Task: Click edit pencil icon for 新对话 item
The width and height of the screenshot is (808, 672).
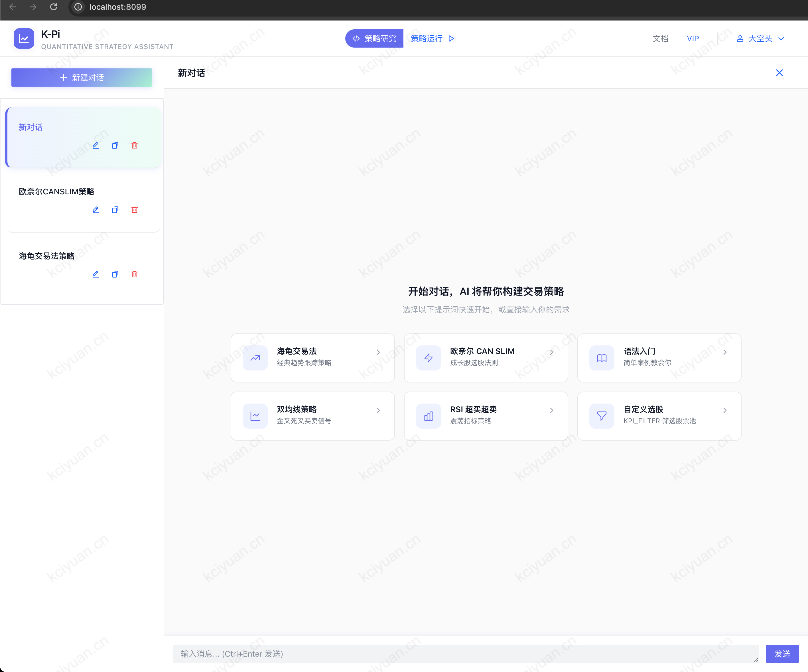Action: click(96, 145)
